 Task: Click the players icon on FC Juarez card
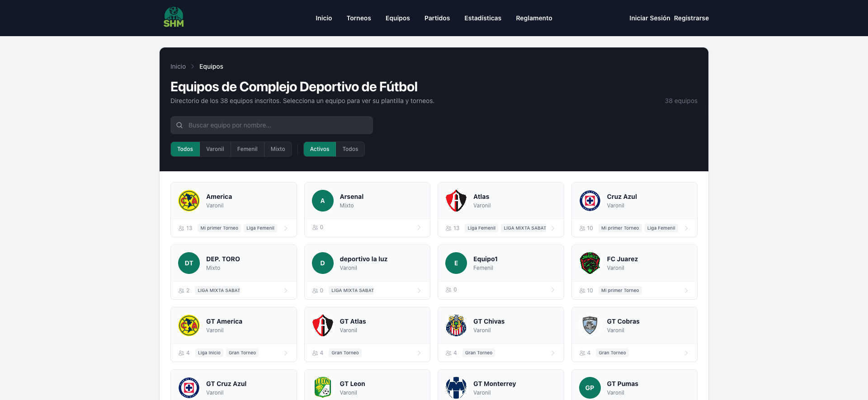(x=582, y=291)
